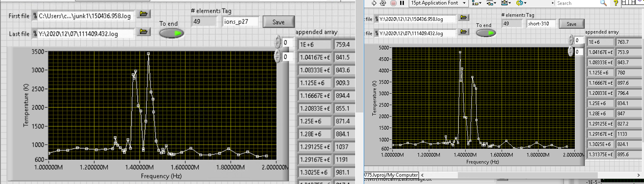Image resolution: width=644 pixels, height=184 pixels.
Task: Click the Tag field containing ions_p27
Action: (x=241, y=22)
